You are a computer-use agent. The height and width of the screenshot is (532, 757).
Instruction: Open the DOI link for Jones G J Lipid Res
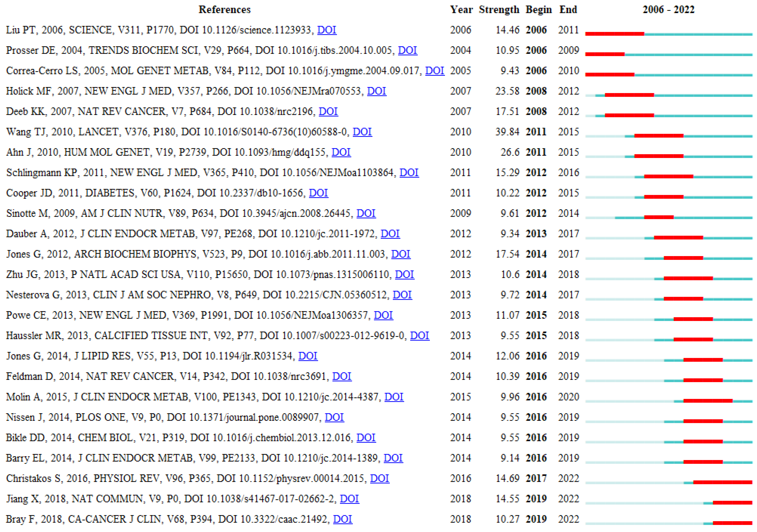click(x=308, y=356)
